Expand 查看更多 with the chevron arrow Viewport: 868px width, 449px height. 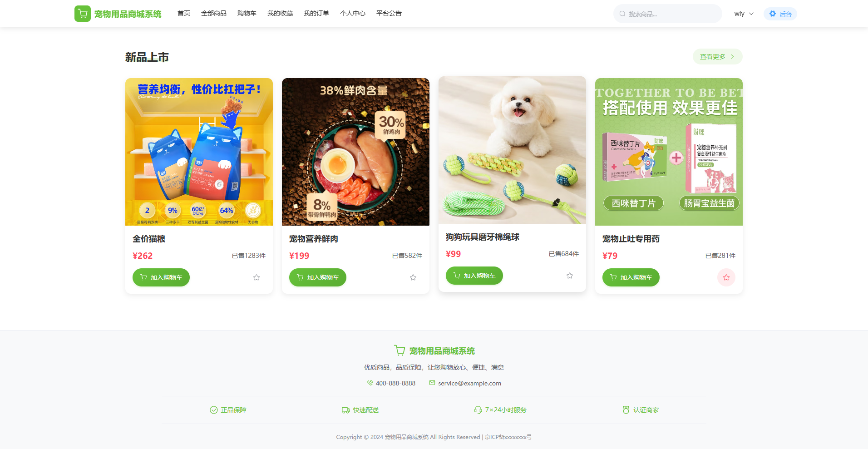pos(732,57)
